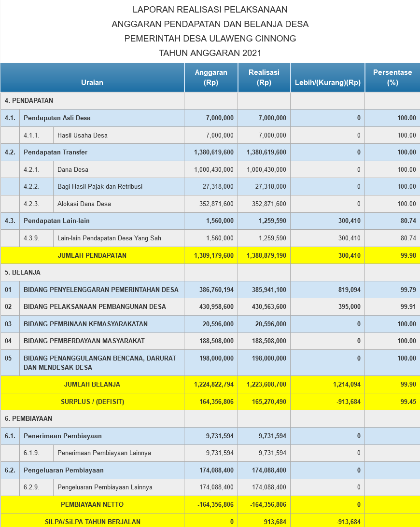Click Penerimaan Pembiayaan Lainnya label

[104, 453]
